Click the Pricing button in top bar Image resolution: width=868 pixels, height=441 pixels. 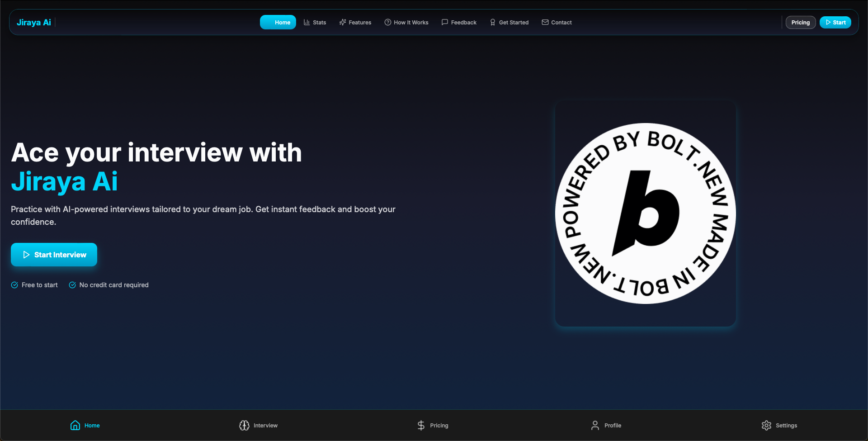801,22
